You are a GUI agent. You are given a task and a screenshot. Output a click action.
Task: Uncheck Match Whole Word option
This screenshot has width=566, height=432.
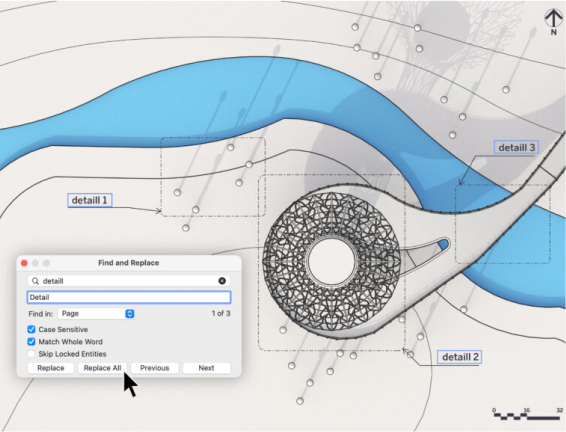tap(31, 341)
